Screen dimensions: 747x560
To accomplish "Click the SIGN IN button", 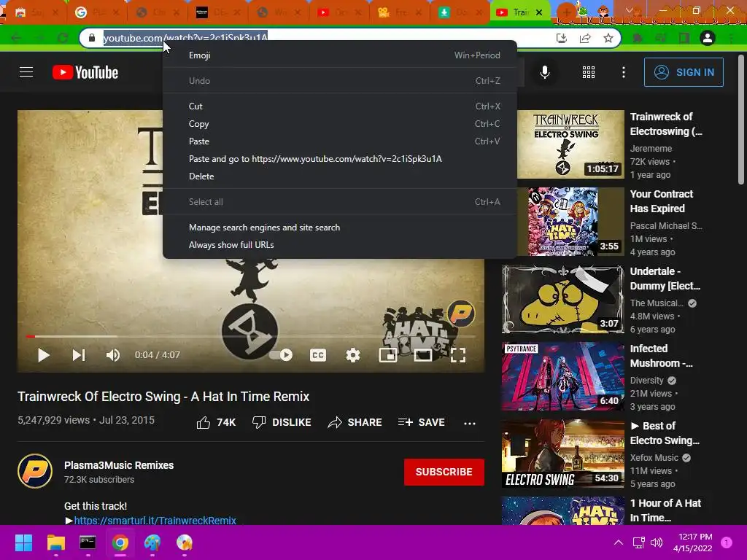I will point(684,72).
